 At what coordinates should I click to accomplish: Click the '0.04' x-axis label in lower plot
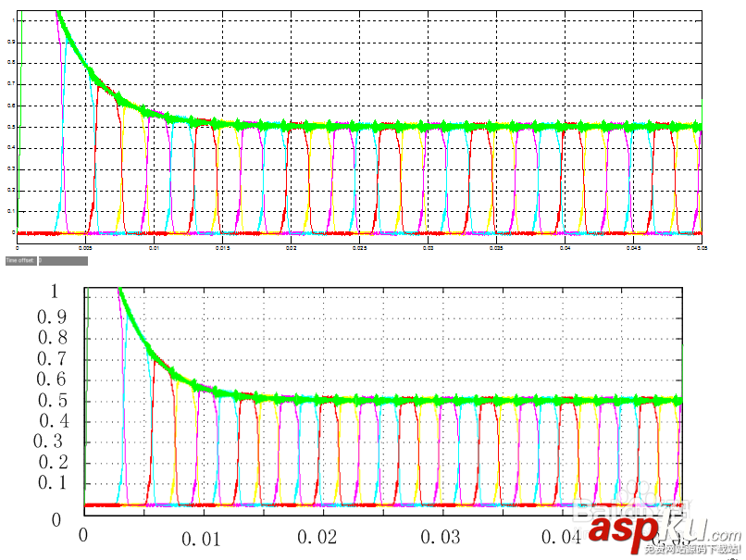click(x=562, y=537)
